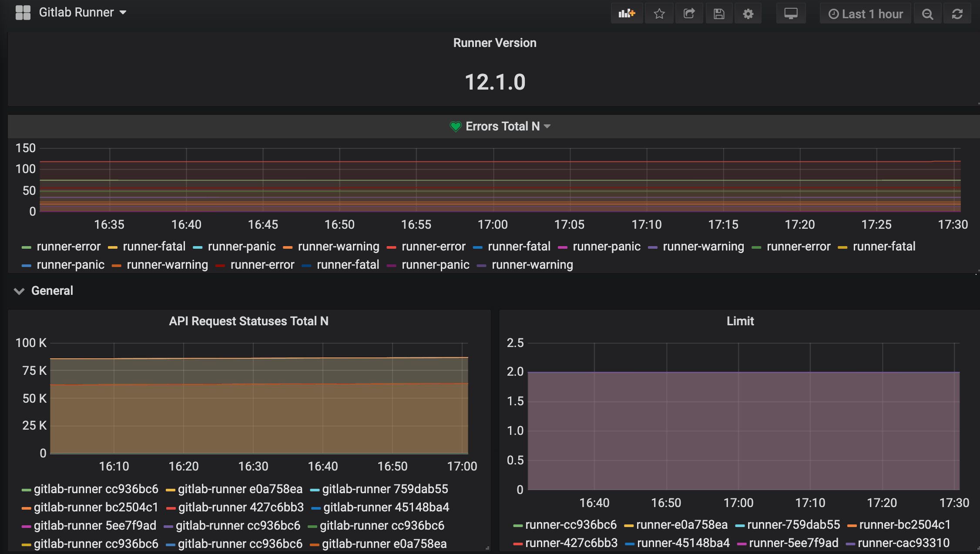This screenshot has height=554, width=980.
Task: Open dashboard settings gear icon
Action: (748, 13)
